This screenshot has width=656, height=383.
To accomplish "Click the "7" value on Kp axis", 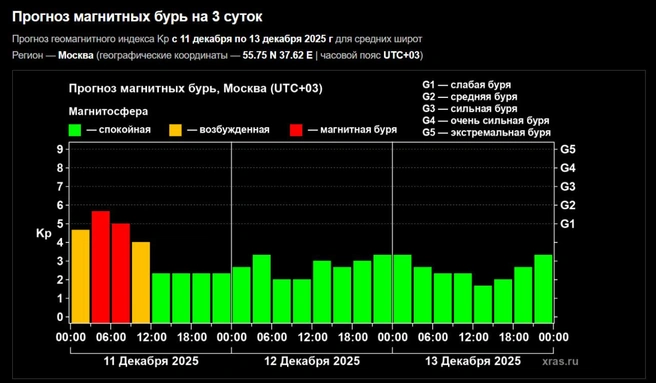I will click(x=60, y=187).
